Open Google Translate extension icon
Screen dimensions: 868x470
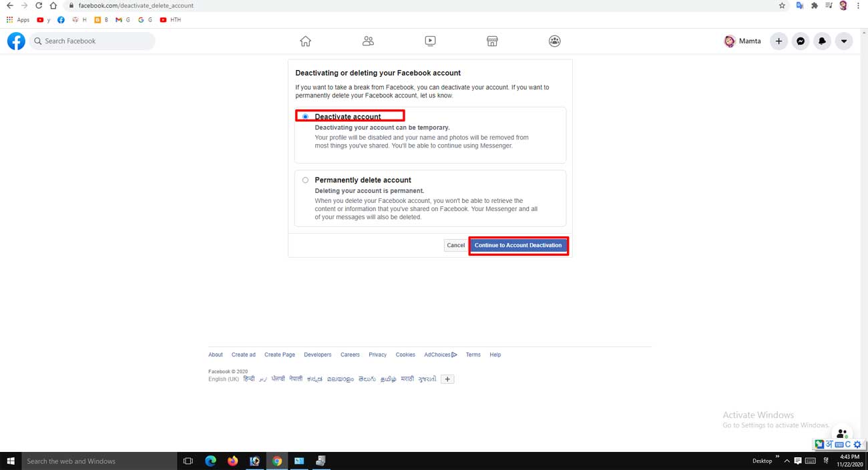coord(800,5)
